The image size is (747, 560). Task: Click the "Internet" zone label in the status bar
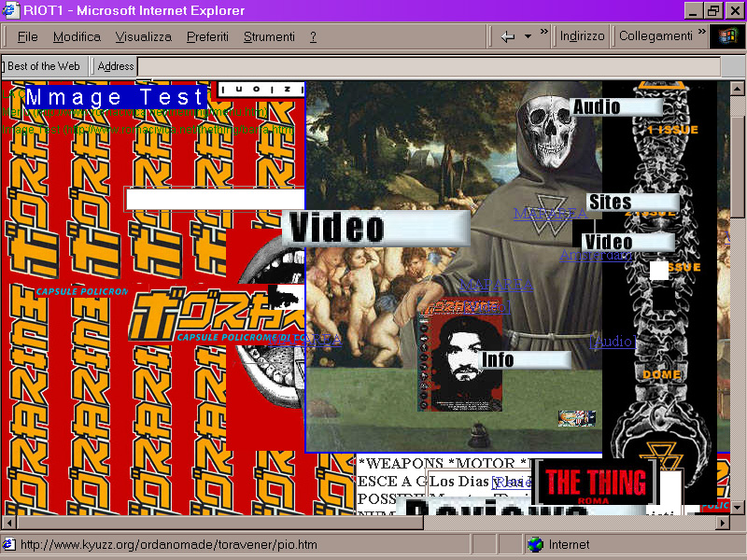(569, 544)
